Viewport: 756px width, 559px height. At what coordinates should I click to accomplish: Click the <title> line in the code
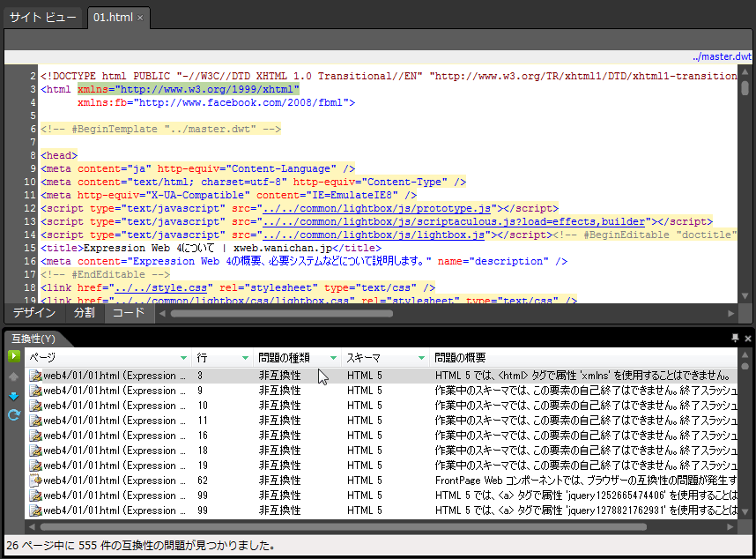point(211,248)
